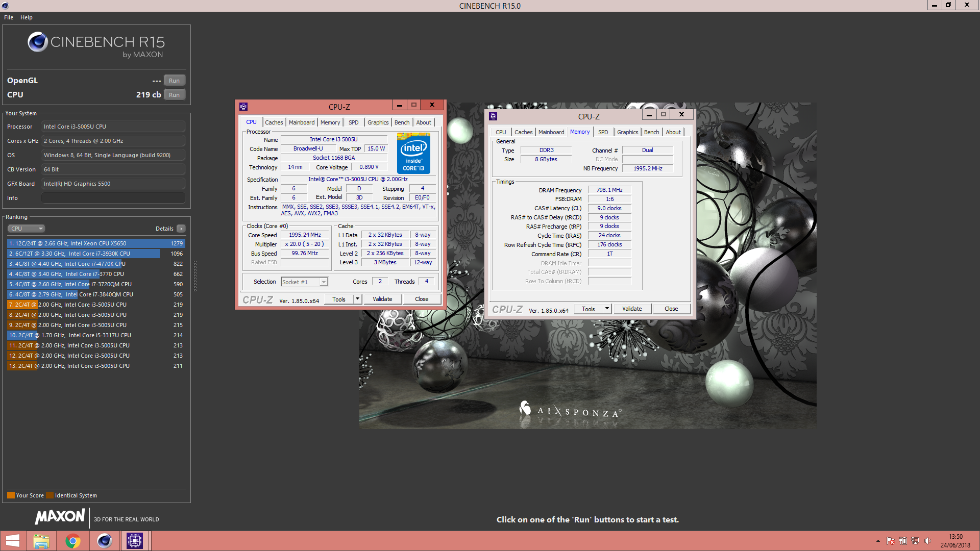Viewport: 980px width, 551px height.
Task: Select ranking row 6 Intel Core i7-3840QM
Action: coord(96,294)
